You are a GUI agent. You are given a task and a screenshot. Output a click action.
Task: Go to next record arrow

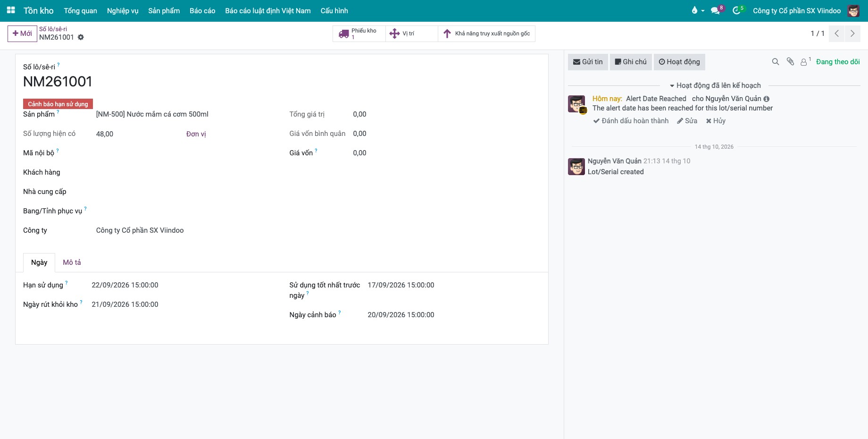852,34
